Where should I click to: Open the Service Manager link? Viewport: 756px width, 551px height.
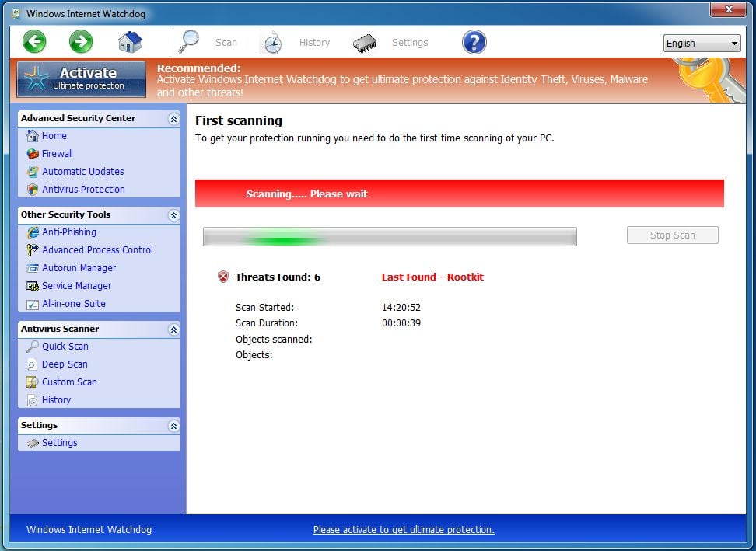(77, 286)
